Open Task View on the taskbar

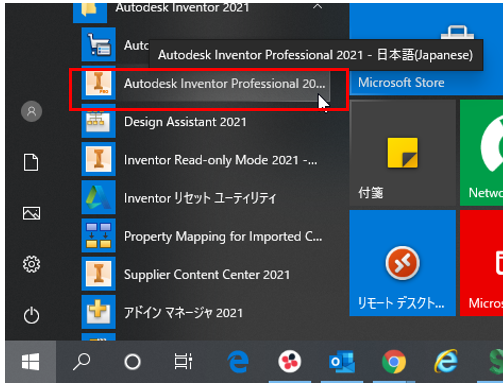tap(183, 362)
